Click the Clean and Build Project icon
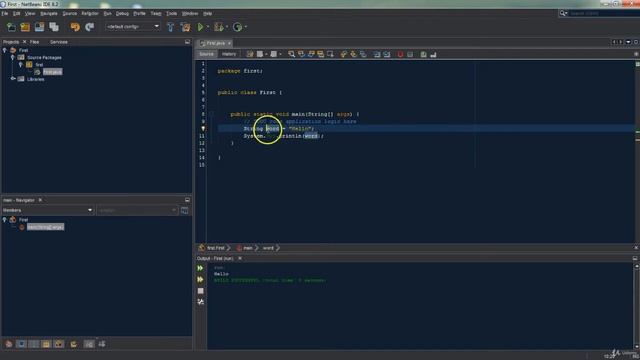The width and height of the screenshot is (640, 360). tap(185, 27)
